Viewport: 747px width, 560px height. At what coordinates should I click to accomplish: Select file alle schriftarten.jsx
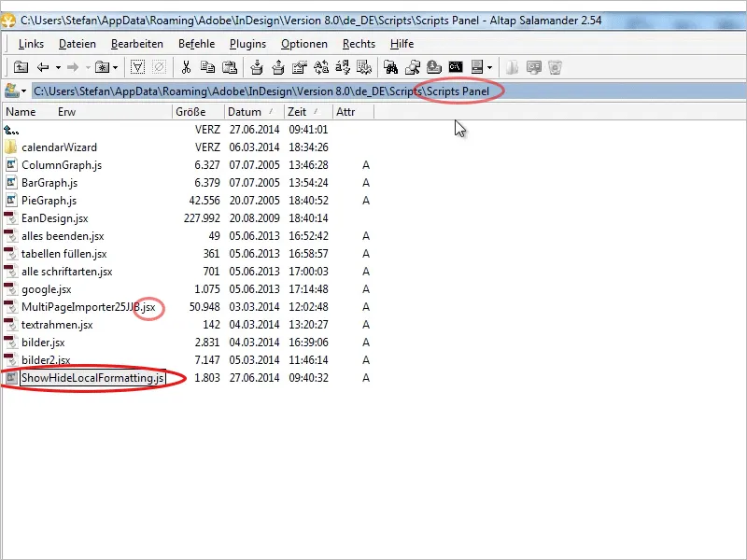66,272
